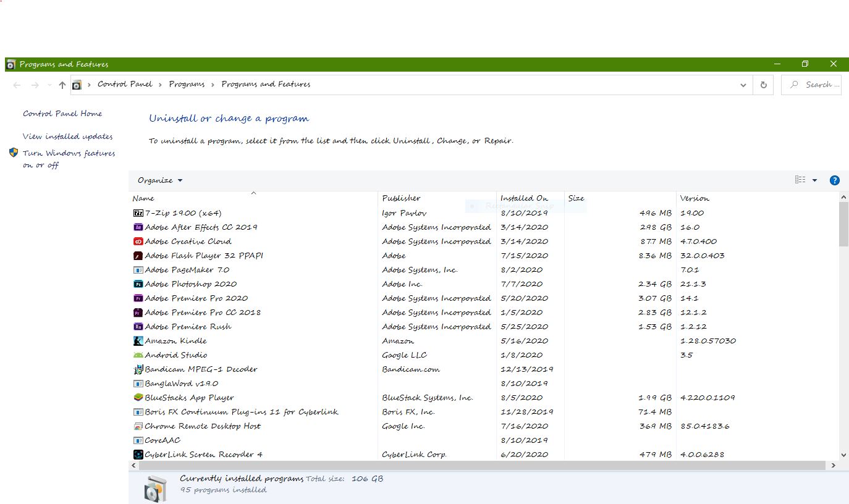The height and width of the screenshot is (504, 849).
Task: Click the back navigation arrow
Action: pyautogui.click(x=17, y=85)
